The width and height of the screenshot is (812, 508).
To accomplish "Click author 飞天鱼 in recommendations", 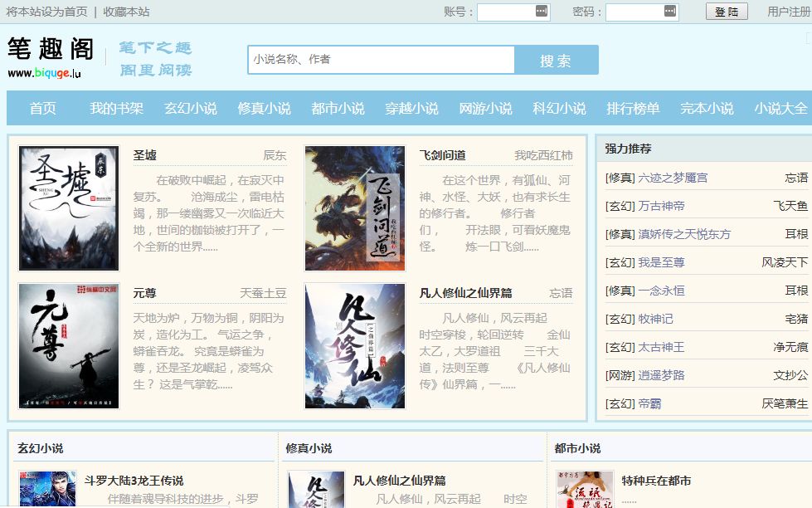I will [790, 206].
